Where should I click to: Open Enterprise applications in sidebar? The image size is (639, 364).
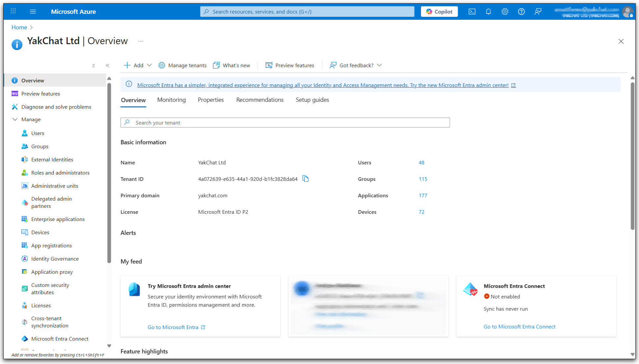(58, 219)
